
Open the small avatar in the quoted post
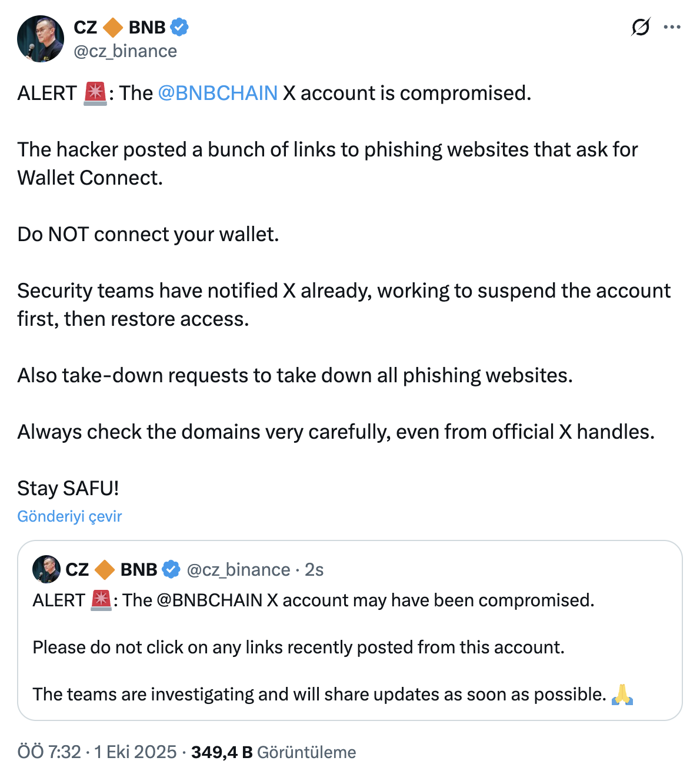click(46, 569)
